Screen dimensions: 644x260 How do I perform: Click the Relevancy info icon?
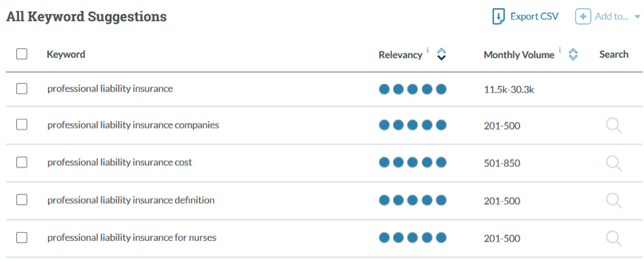point(427,50)
